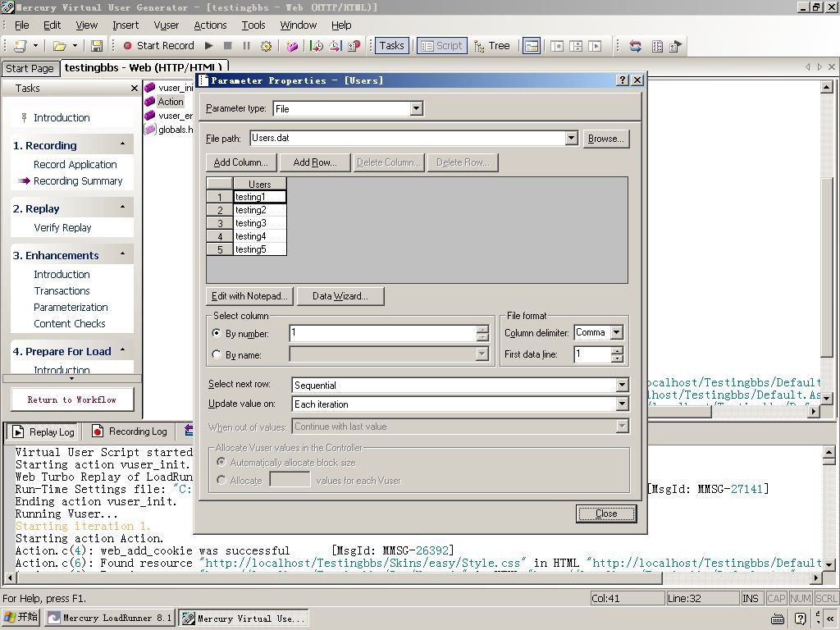Viewport: 840px width, 630px height.
Task: Open the Tools menu
Action: [x=253, y=25]
